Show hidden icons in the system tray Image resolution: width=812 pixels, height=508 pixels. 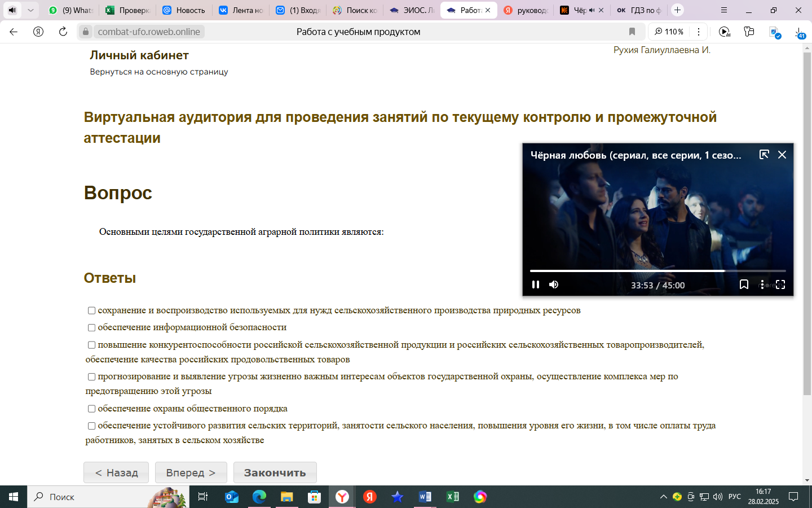click(x=663, y=497)
